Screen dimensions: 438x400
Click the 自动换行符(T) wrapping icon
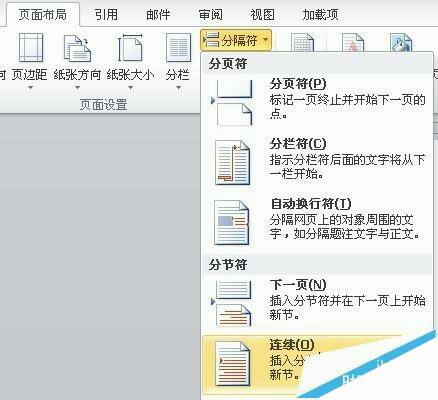[x=232, y=223]
